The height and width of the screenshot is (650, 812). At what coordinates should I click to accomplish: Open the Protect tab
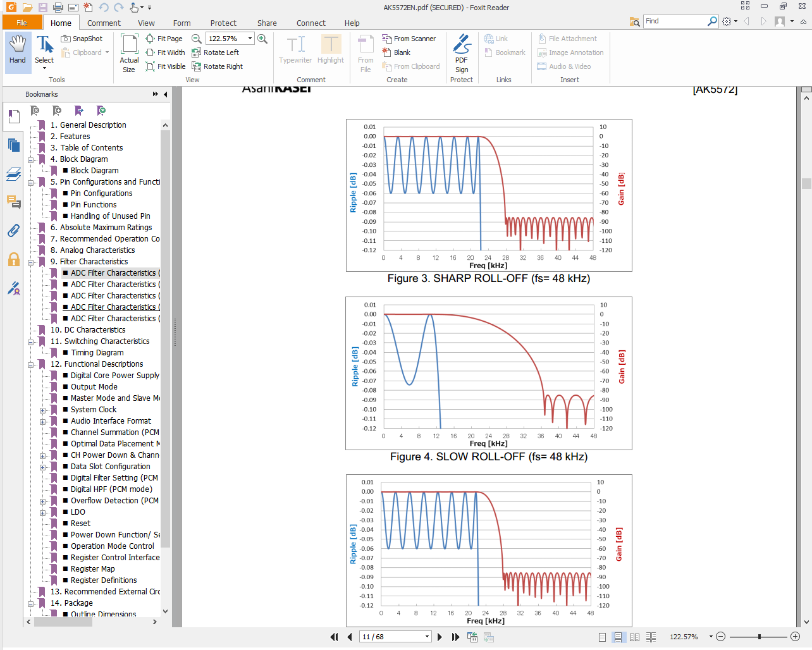click(x=223, y=23)
